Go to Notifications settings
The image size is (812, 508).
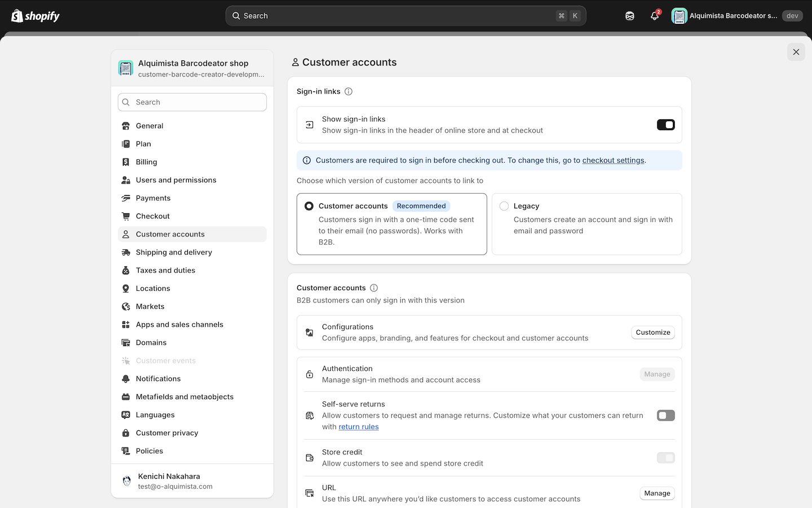pyautogui.click(x=158, y=379)
